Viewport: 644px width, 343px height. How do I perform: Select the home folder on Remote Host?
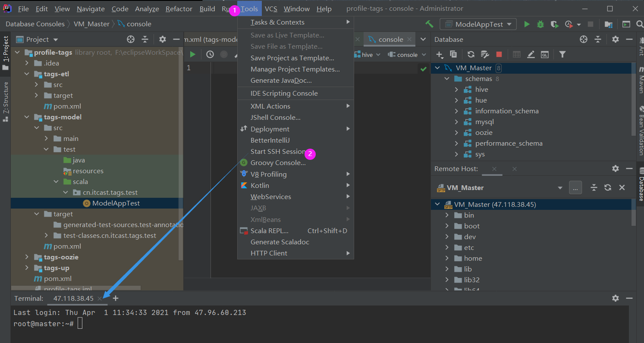coord(473,259)
